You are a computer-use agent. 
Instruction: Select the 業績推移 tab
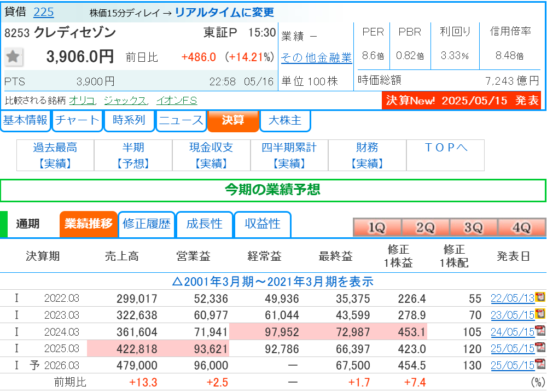click(88, 224)
